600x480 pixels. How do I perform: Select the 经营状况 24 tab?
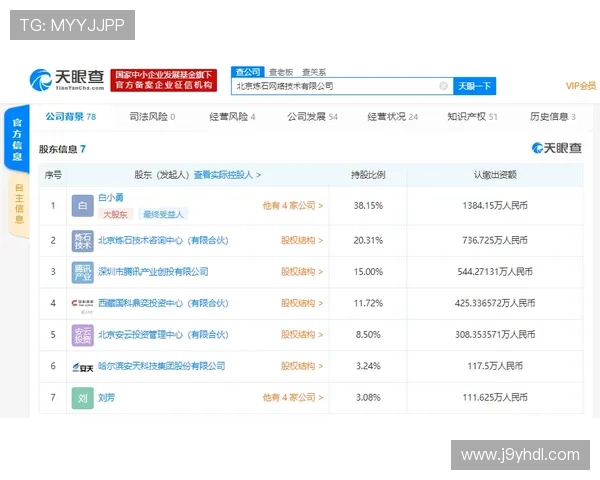click(393, 116)
